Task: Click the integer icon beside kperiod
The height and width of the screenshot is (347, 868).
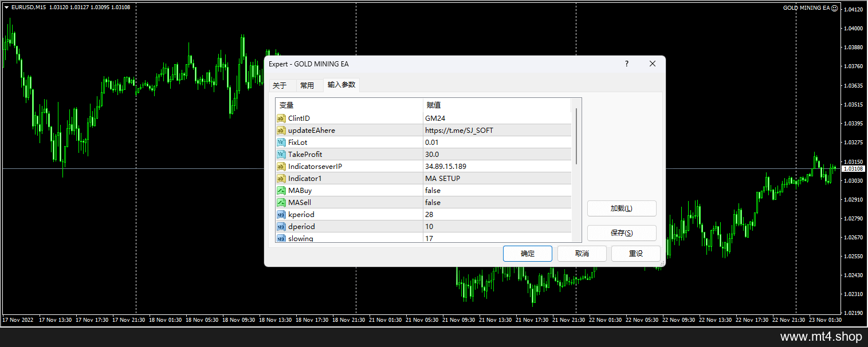Action: (281, 215)
